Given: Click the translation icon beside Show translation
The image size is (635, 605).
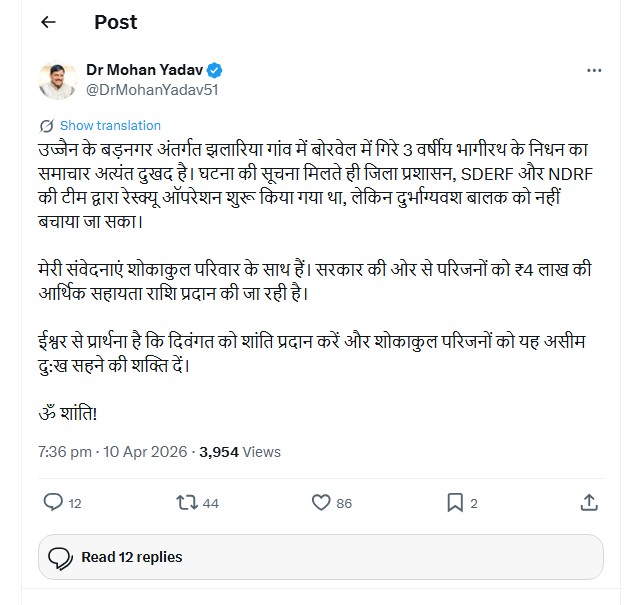Looking at the screenshot, I should click(46, 126).
